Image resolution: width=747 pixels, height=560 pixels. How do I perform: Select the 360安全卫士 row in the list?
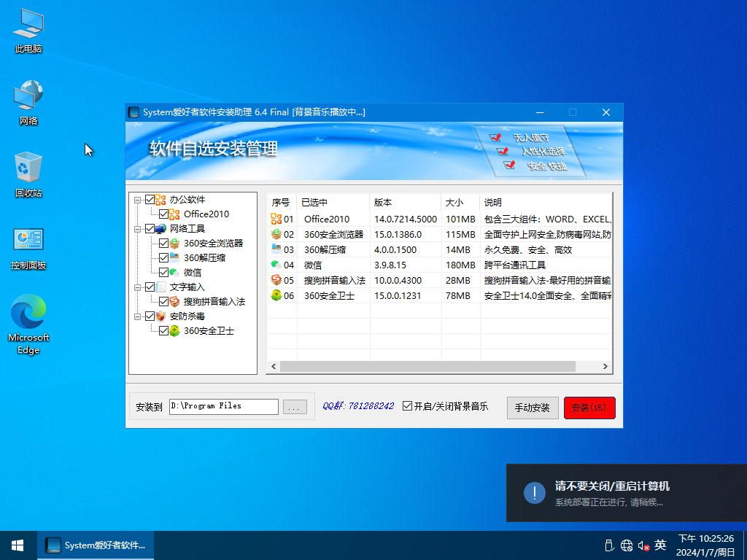pyautogui.click(x=440, y=295)
